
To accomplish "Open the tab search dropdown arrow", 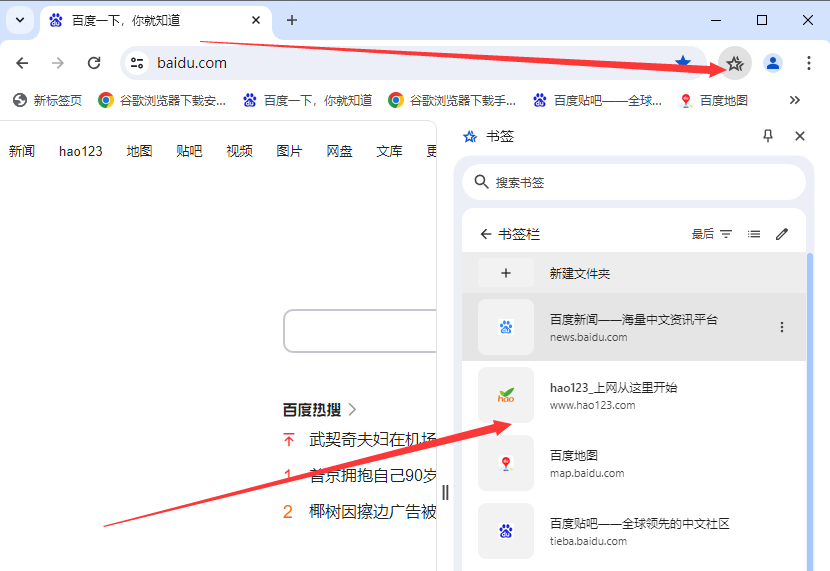I will click(20, 20).
